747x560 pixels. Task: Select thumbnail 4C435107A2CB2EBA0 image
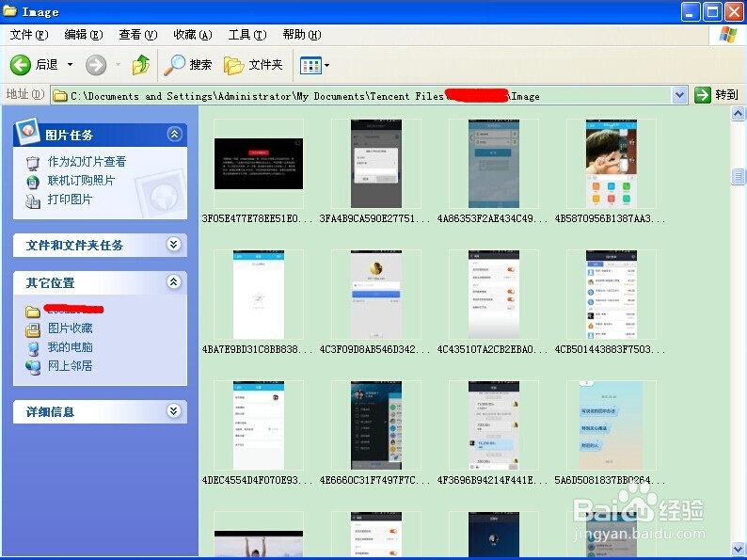(x=494, y=295)
